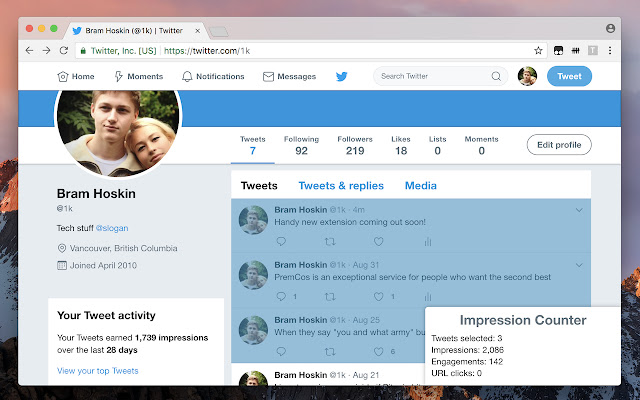Click 'URL clicks: 0' text

click(456, 373)
